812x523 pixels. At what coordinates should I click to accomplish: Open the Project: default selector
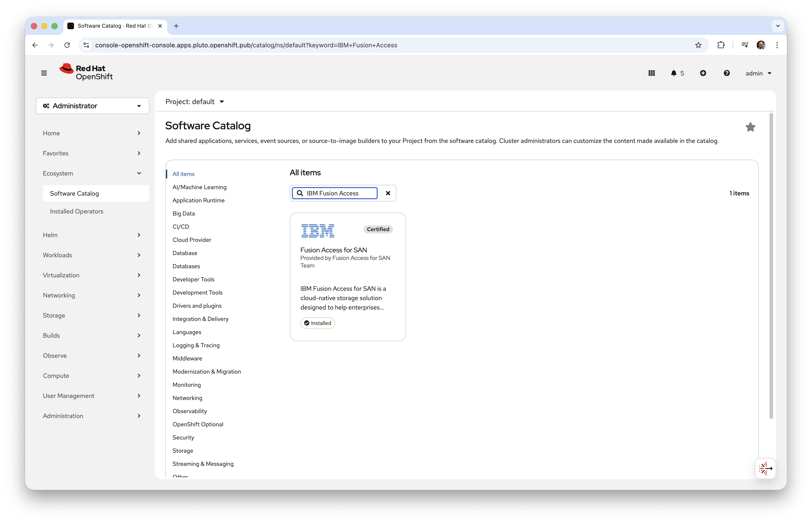tap(195, 102)
